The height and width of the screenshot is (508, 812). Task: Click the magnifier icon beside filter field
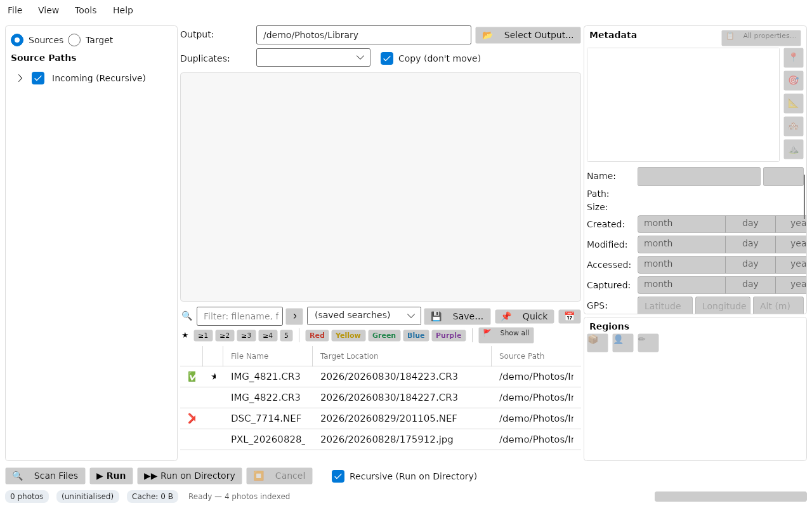(x=187, y=316)
